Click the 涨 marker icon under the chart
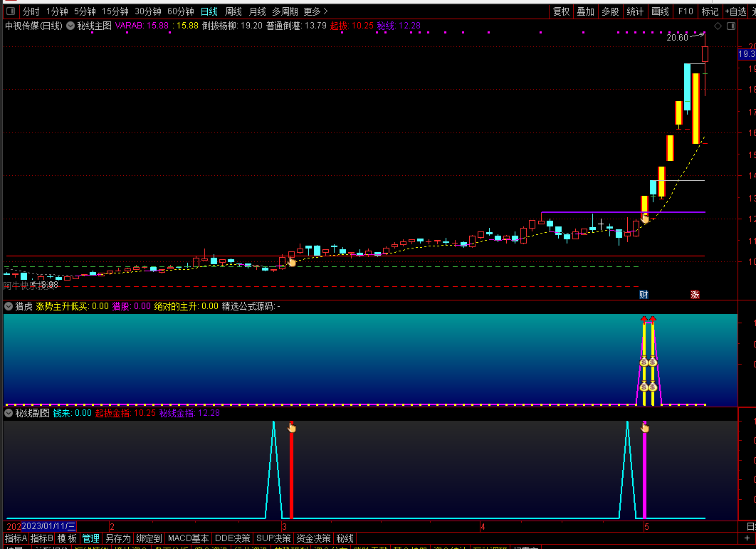The height and width of the screenshot is (549, 756). click(x=695, y=294)
